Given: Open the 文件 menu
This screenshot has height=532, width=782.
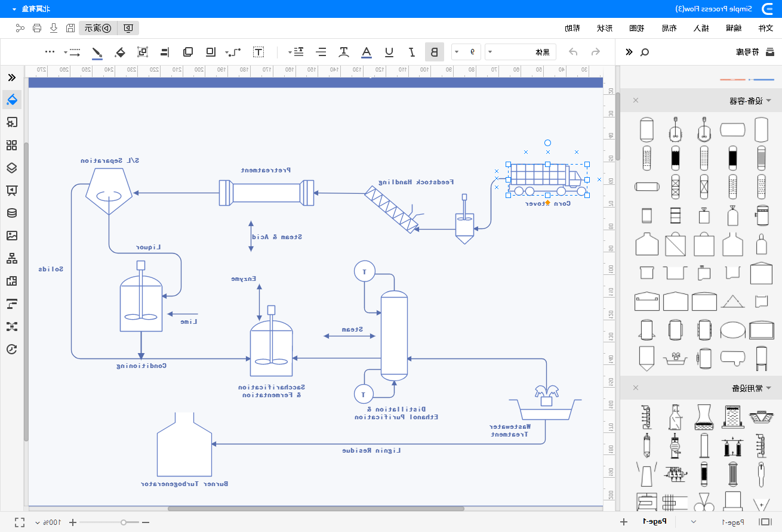Looking at the screenshot, I should 765,28.
